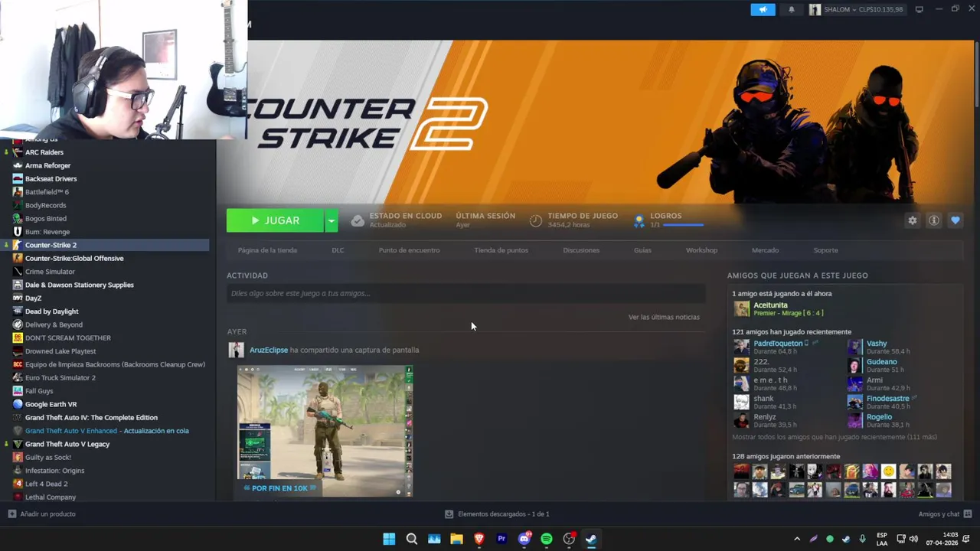Select friend Rogelio in the list
This screenshot has height=551, width=980.
point(879,417)
